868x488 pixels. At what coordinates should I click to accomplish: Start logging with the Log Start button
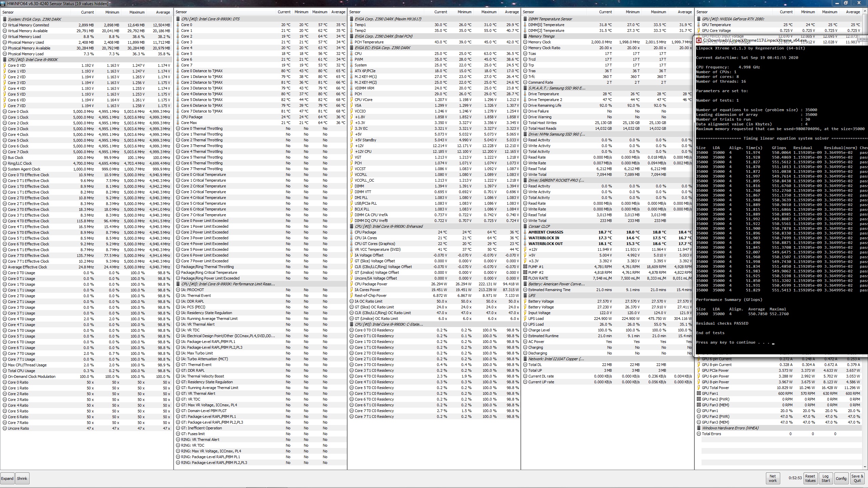point(826,478)
